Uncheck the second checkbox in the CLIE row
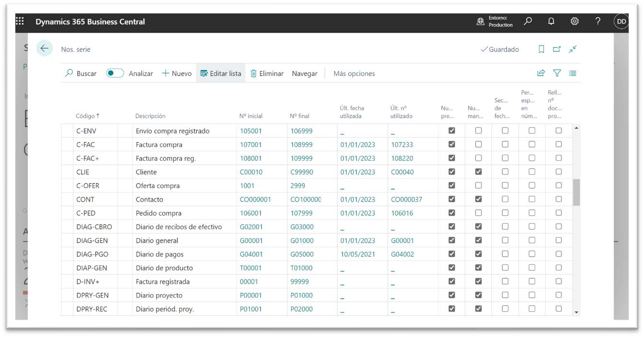This screenshot has width=644, height=337. coord(478,172)
